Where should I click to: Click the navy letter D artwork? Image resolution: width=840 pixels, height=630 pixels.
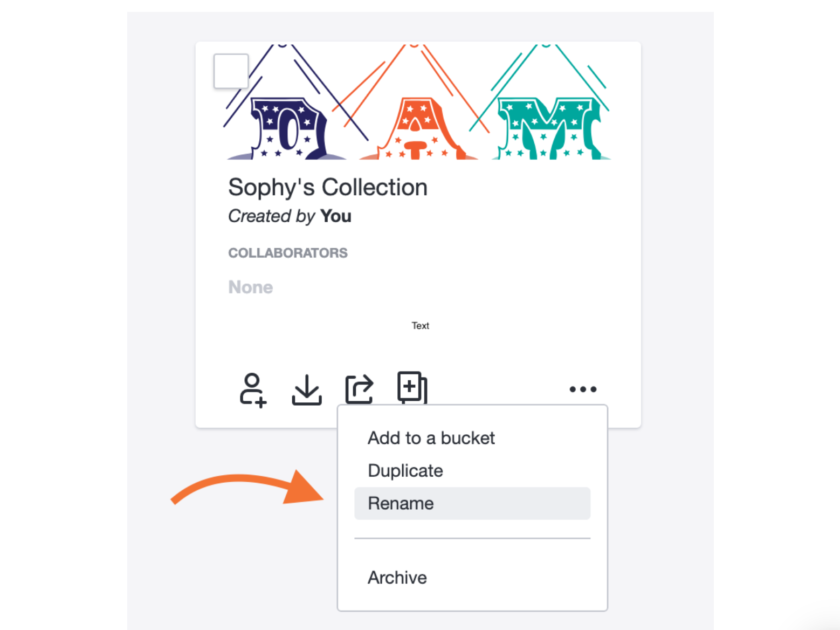(x=288, y=128)
